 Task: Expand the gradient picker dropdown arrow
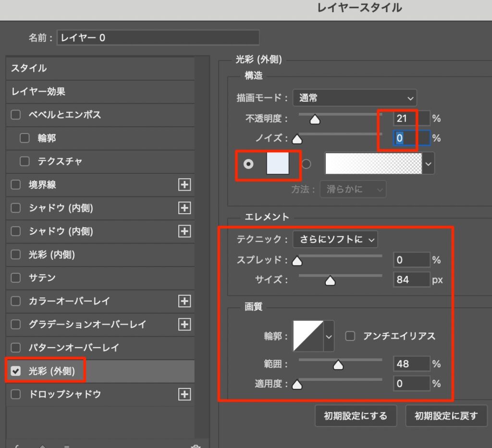pyautogui.click(x=429, y=164)
